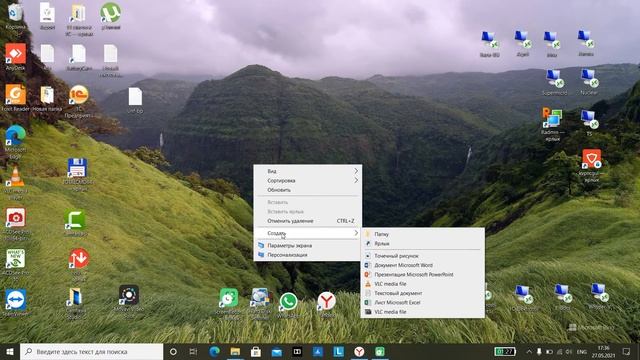Select the Nuclear remote desktop icon

[589, 78]
